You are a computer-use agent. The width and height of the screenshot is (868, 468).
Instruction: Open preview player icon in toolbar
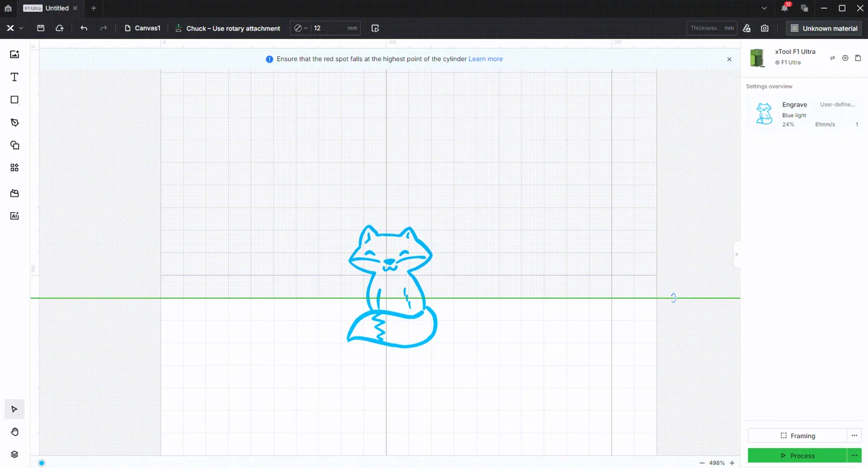coord(375,28)
